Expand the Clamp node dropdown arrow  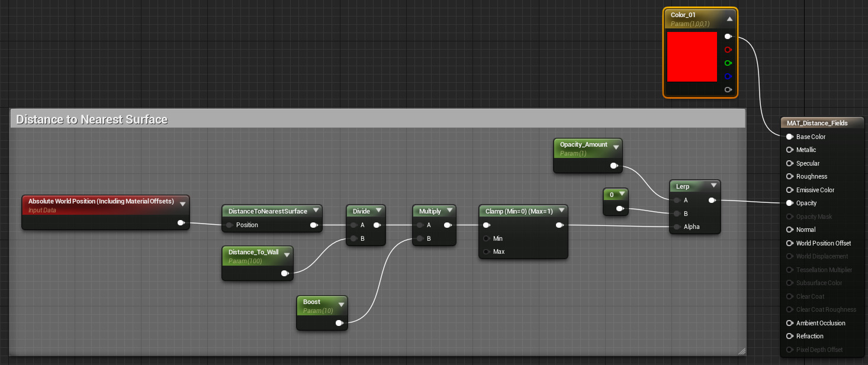[x=560, y=211]
